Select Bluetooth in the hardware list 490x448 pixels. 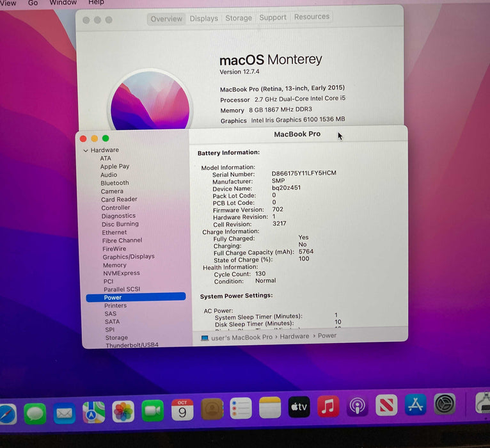point(115,183)
